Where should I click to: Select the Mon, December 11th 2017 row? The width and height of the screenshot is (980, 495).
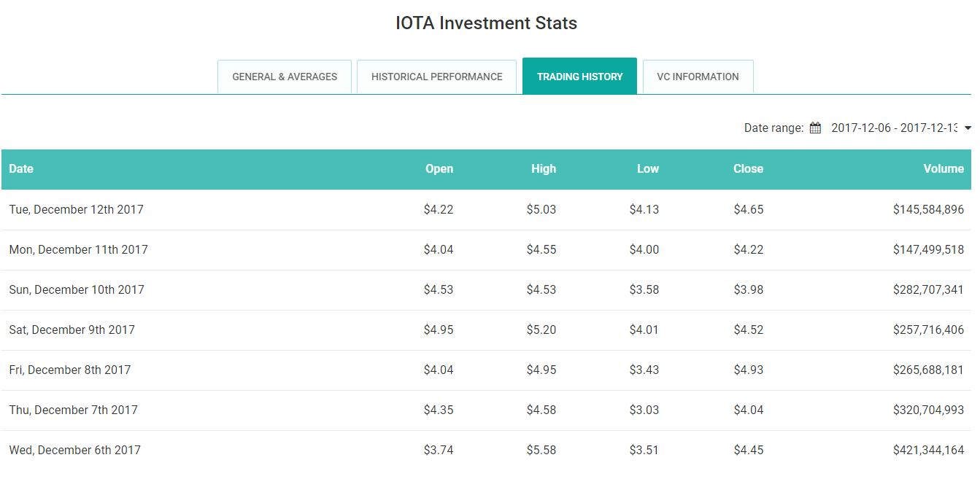point(78,250)
